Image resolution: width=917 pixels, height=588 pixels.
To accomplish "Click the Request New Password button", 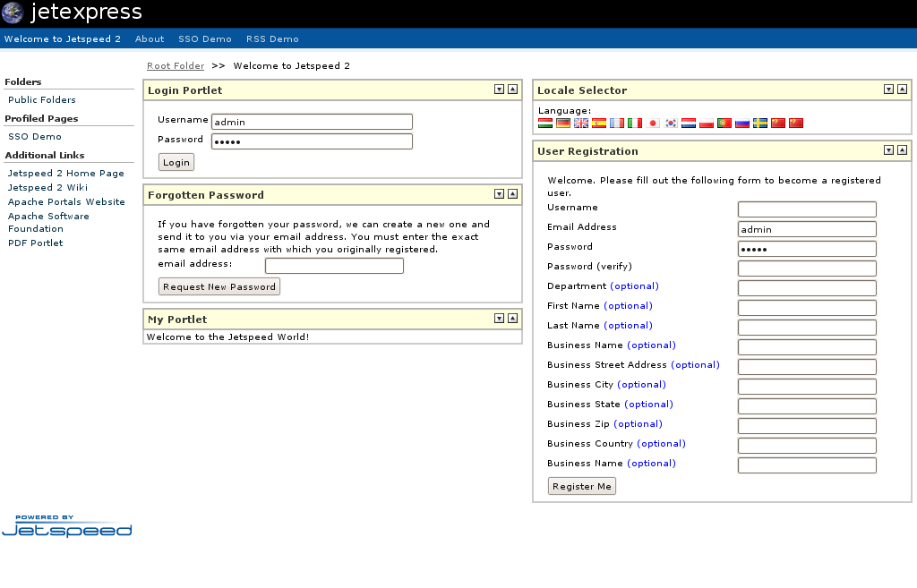I will [219, 286].
